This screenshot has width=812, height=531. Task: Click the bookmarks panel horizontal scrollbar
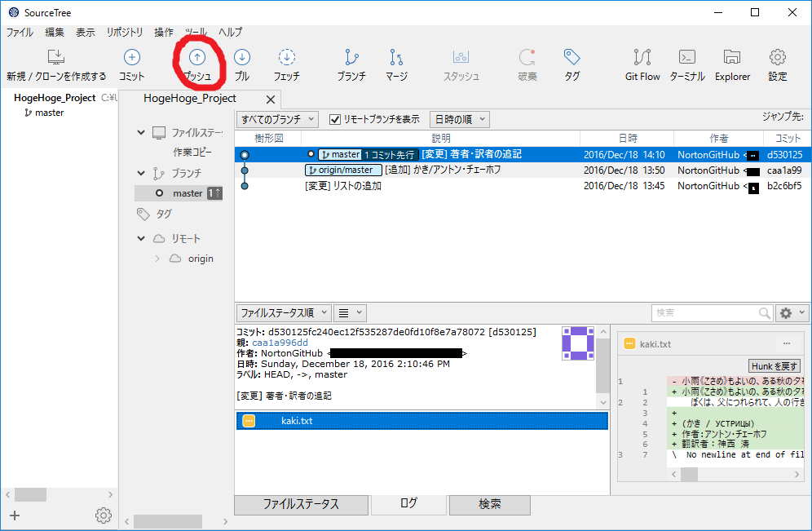click(x=59, y=495)
